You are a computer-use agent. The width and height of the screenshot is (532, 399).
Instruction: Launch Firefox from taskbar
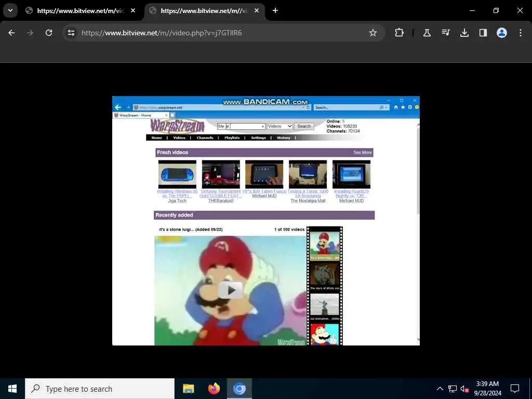coord(214,389)
